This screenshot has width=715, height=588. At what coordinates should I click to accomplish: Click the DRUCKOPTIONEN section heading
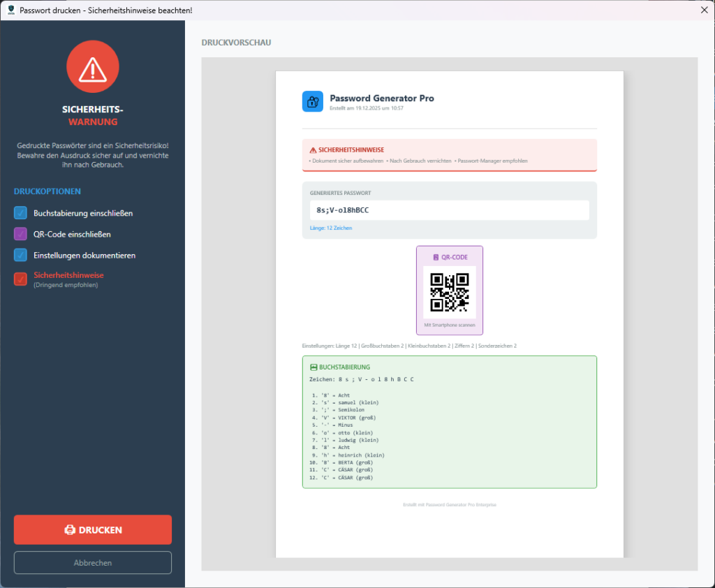click(47, 191)
